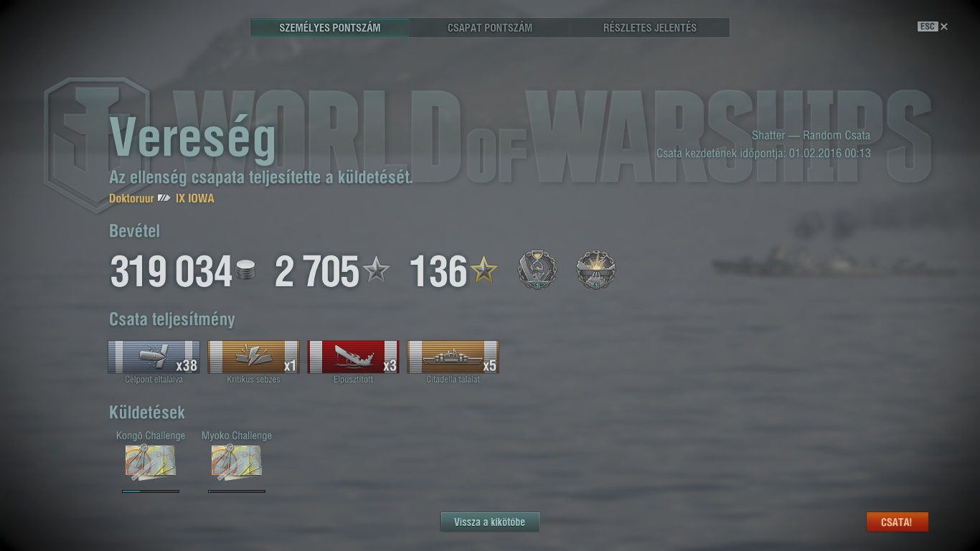Screen dimensions: 980x551
Task: Select the Személyes Pontszám tab
Action: (330, 28)
